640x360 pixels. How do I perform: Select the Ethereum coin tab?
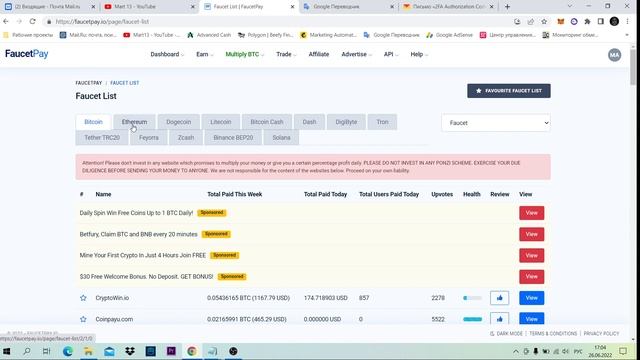coord(134,122)
